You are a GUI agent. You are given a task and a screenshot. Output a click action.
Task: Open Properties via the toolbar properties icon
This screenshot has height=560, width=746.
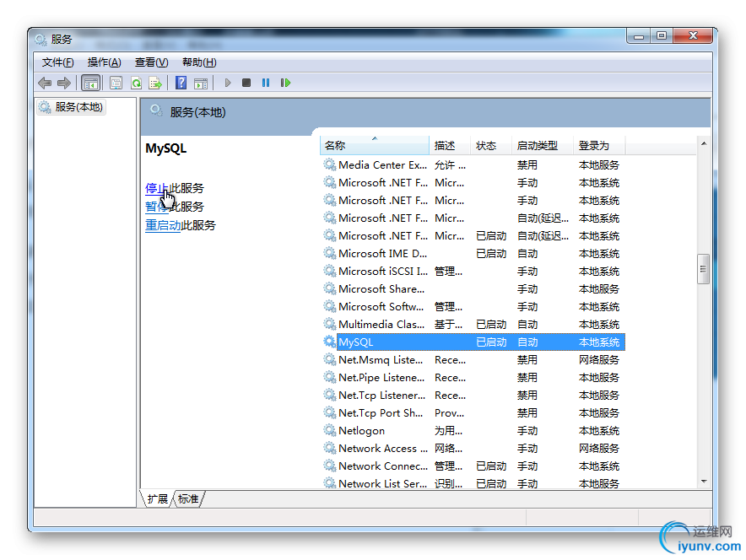click(x=116, y=83)
